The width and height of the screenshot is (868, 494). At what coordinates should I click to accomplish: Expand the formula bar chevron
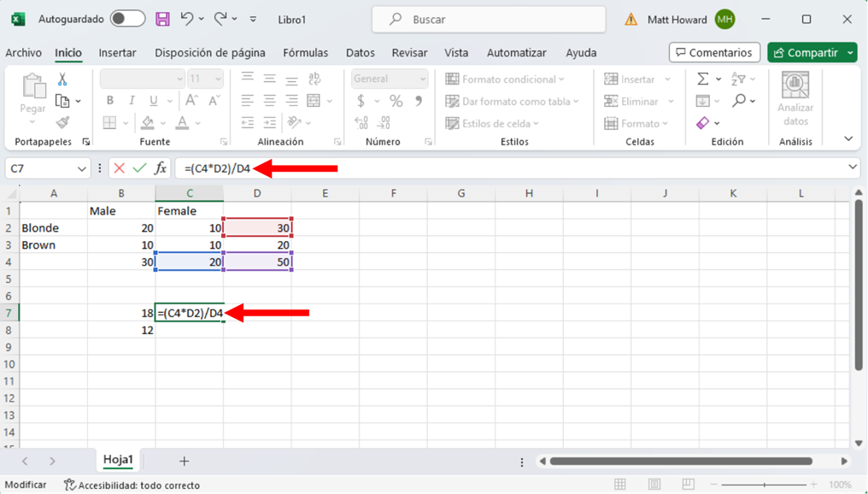(852, 168)
